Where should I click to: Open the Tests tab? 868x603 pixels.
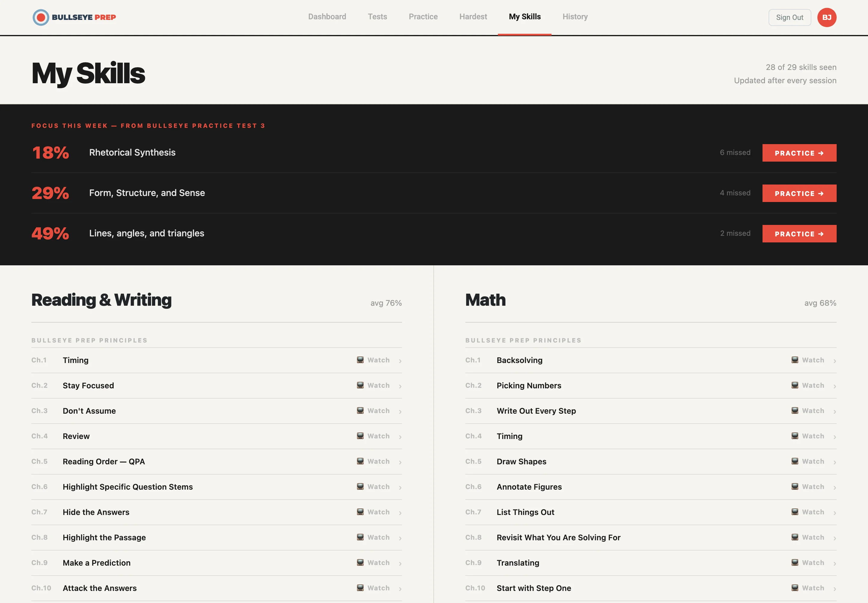pos(377,17)
